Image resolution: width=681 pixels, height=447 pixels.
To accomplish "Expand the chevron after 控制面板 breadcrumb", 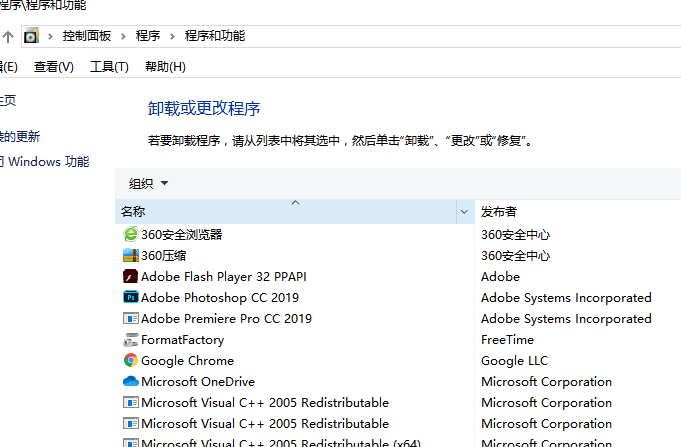I will [x=123, y=36].
